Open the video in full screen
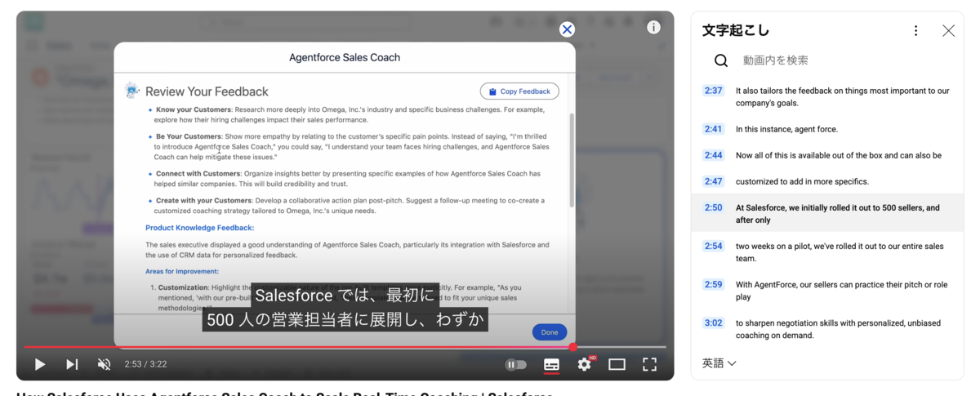Viewport: 980px width, 396px height. tap(649, 364)
